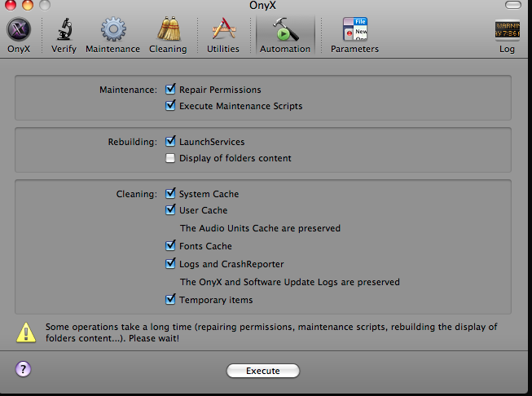Switch to the Utilities panel icon
532x396 pixels.
[223, 31]
